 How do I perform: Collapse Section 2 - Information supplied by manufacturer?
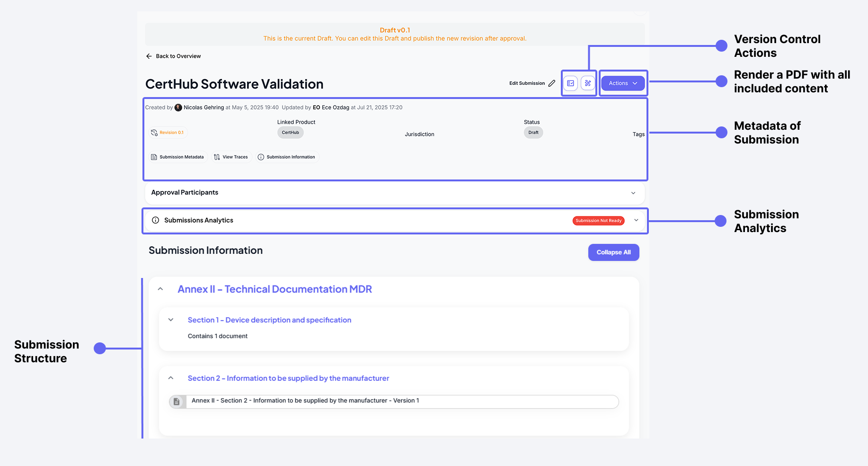pos(171,378)
